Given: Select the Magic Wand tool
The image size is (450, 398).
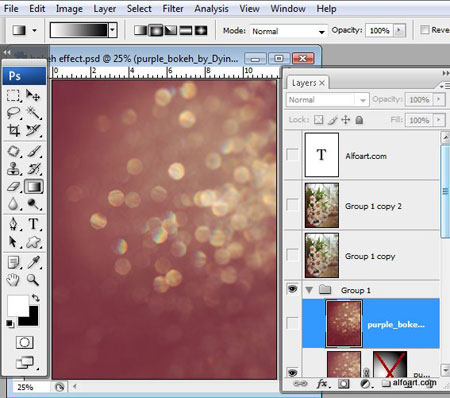Looking at the screenshot, I should pyautogui.click(x=33, y=113).
